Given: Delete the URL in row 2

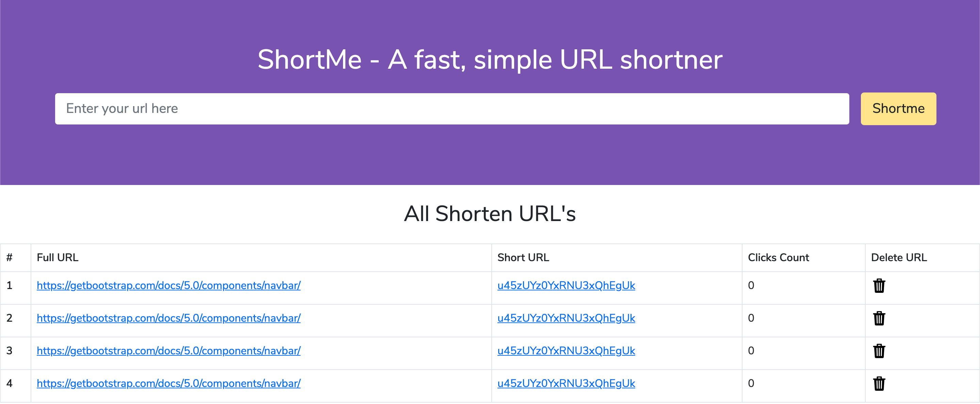Looking at the screenshot, I should click(x=879, y=319).
